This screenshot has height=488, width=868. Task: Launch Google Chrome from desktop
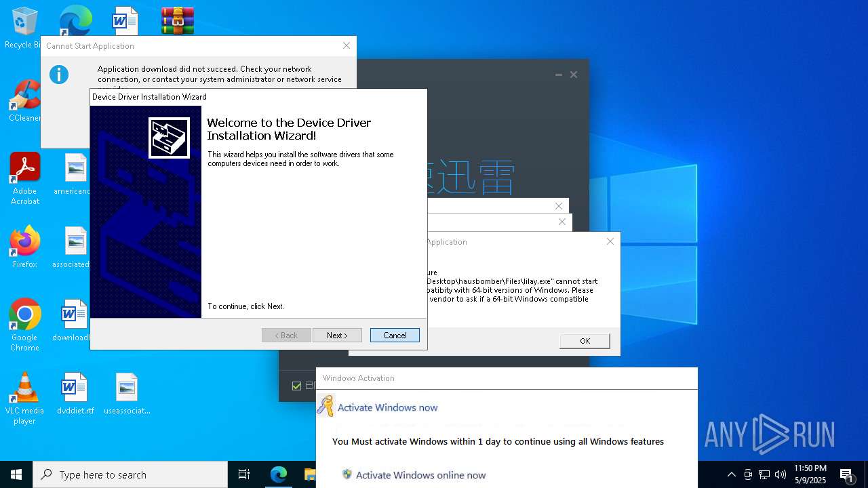[x=24, y=324]
